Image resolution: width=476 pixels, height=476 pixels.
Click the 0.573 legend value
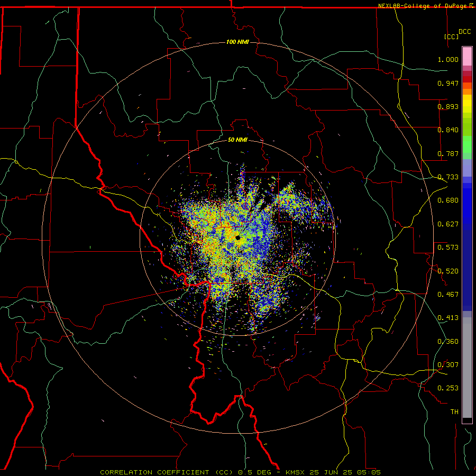(448, 248)
